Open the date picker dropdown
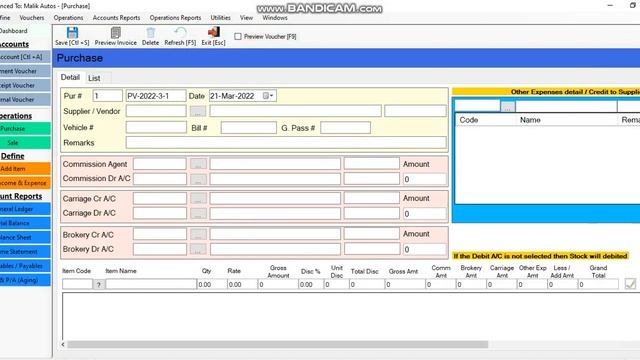Viewport: 640px width, 360px height. (x=269, y=96)
